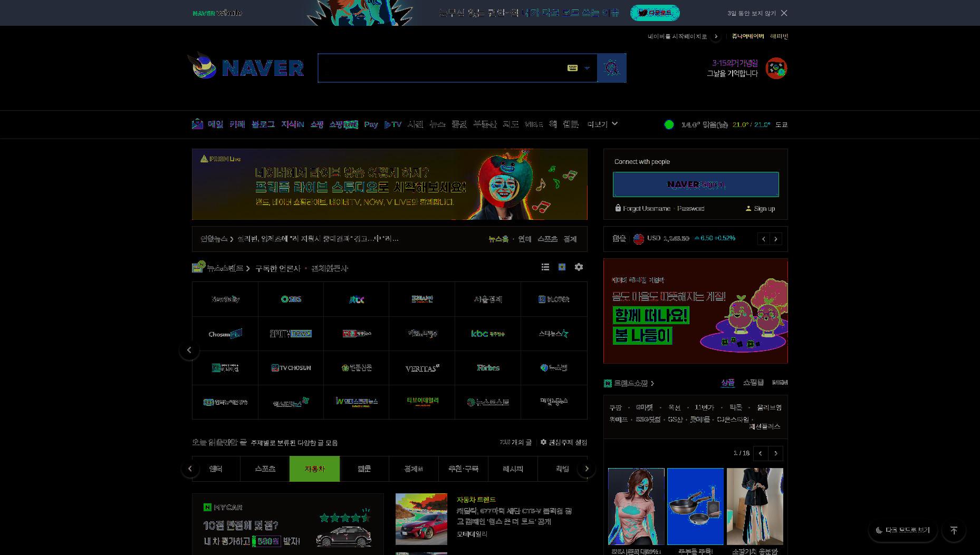Click the NAVER logo
The image size is (980, 555).
(x=263, y=68)
